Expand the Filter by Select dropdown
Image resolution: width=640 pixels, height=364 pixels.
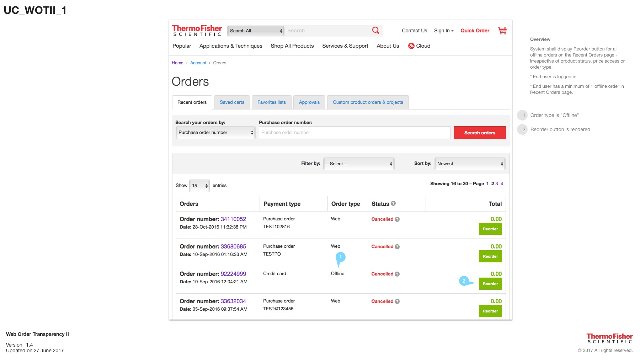359,164
